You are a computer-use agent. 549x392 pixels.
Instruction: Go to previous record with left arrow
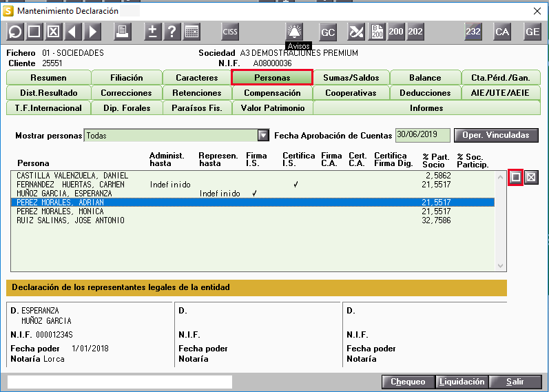tap(72, 32)
